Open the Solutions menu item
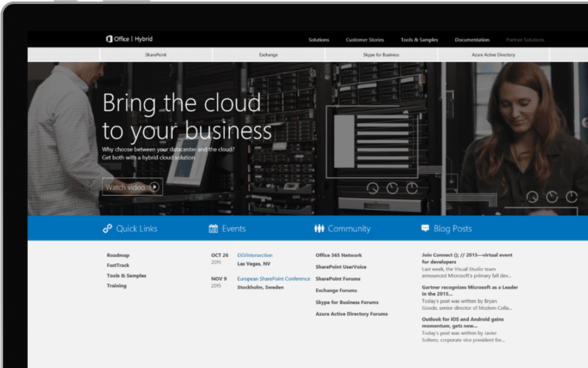This screenshot has width=588, height=368. tap(318, 40)
